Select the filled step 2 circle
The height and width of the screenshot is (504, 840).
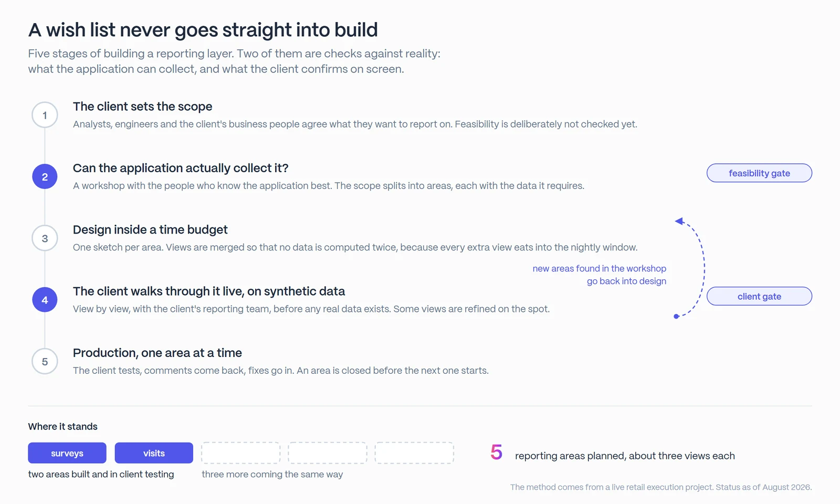(45, 176)
